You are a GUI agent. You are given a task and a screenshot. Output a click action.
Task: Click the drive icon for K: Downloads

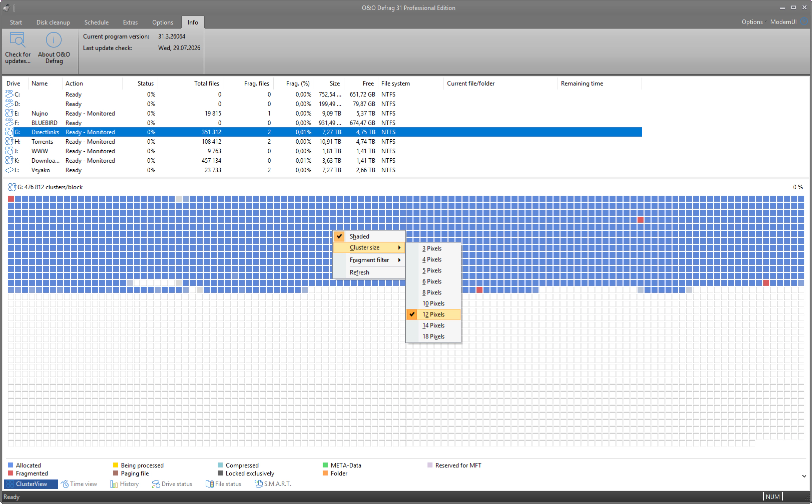coord(9,161)
